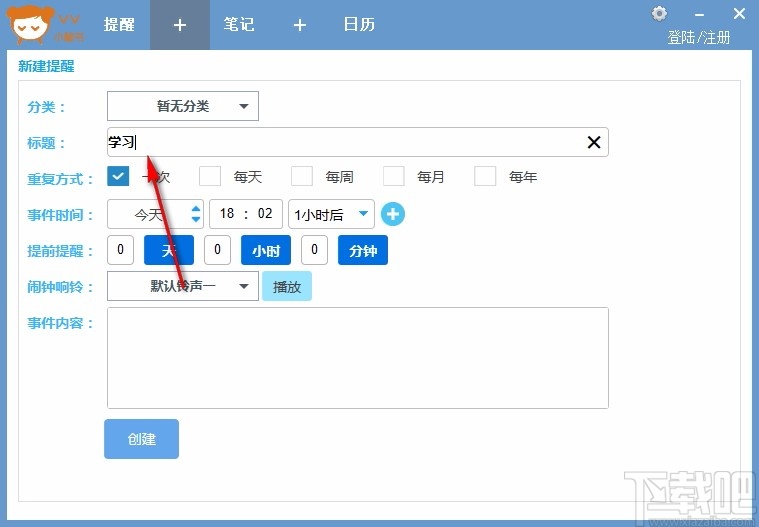Click the advance minutes number field
The width and height of the screenshot is (759, 527).
(315, 250)
